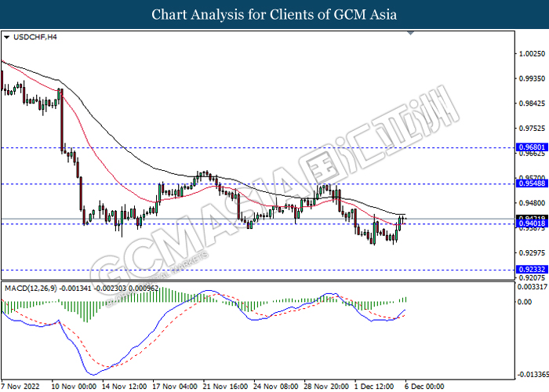This screenshot has height=392, width=549.
Task: Click the 1.00250 price scale value
Action: click(533, 53)
